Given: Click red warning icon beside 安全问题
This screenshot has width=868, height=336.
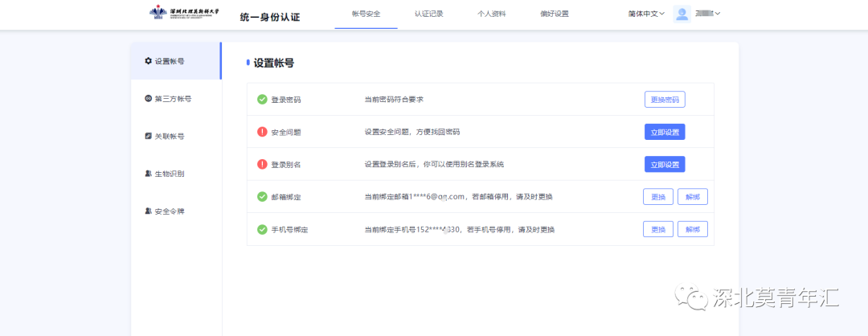Looking at the screenshot, I should (x=262, y=132).
